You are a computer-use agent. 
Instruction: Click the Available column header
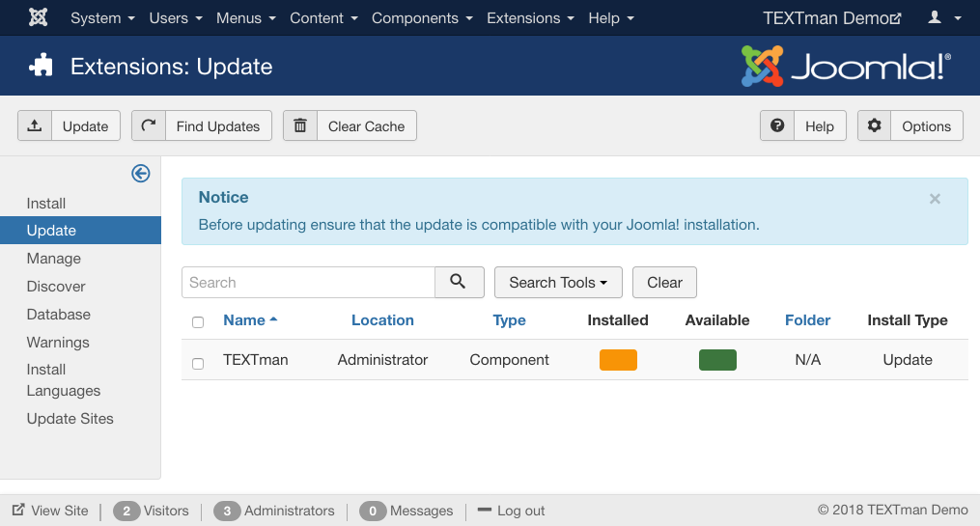point(716,319)
